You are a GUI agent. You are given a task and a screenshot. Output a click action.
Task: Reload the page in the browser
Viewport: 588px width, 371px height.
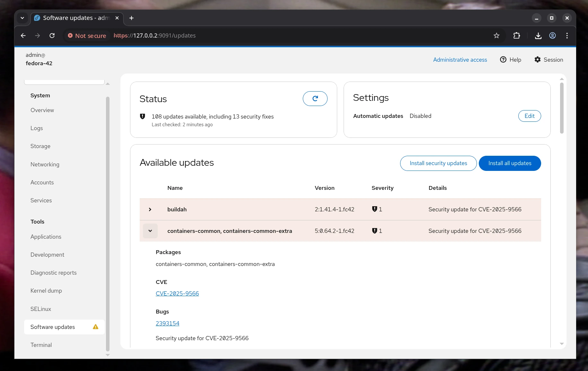[x=52, y=36]
